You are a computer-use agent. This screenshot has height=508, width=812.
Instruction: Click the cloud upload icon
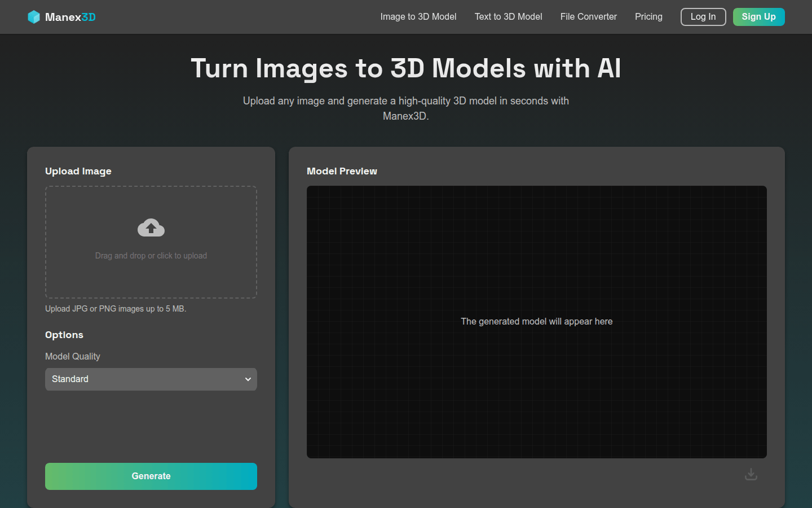click(x=151, y=228)
